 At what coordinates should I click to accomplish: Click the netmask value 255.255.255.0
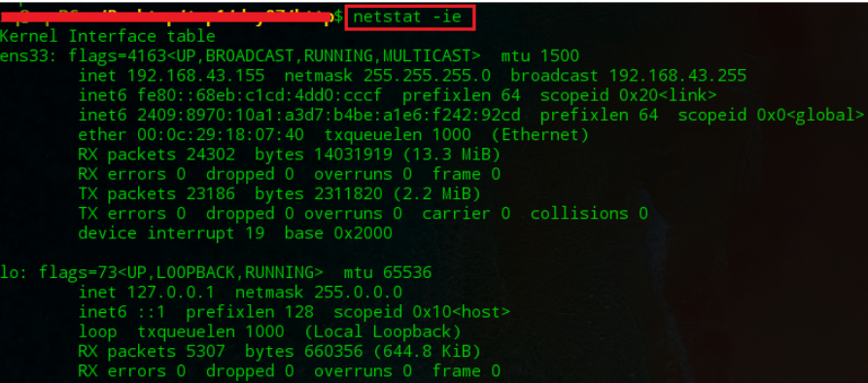click(427, 76)
